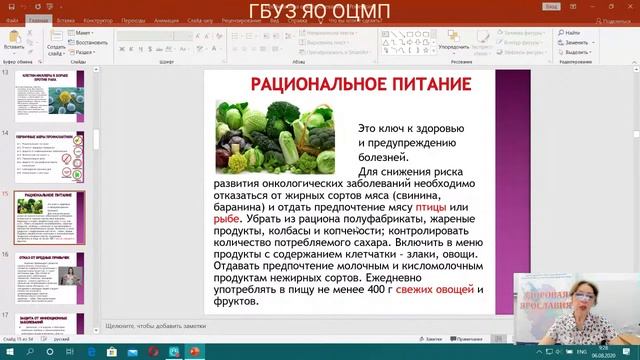640x360 pixels.
Task: Select the triangle shape in shapes gallery
Action: (385, 42)
